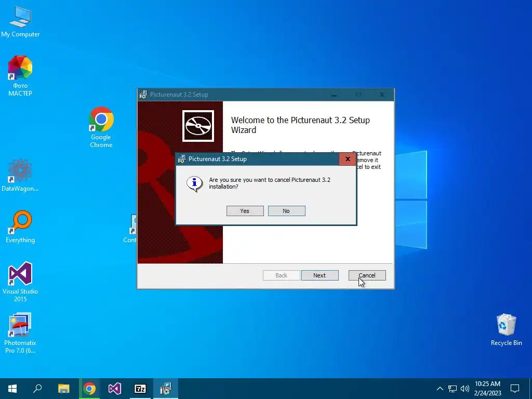This screenshot has height=399, width=532.
Task: Click Next in the Setup Wizard
Action: click(x=320, y=275)
